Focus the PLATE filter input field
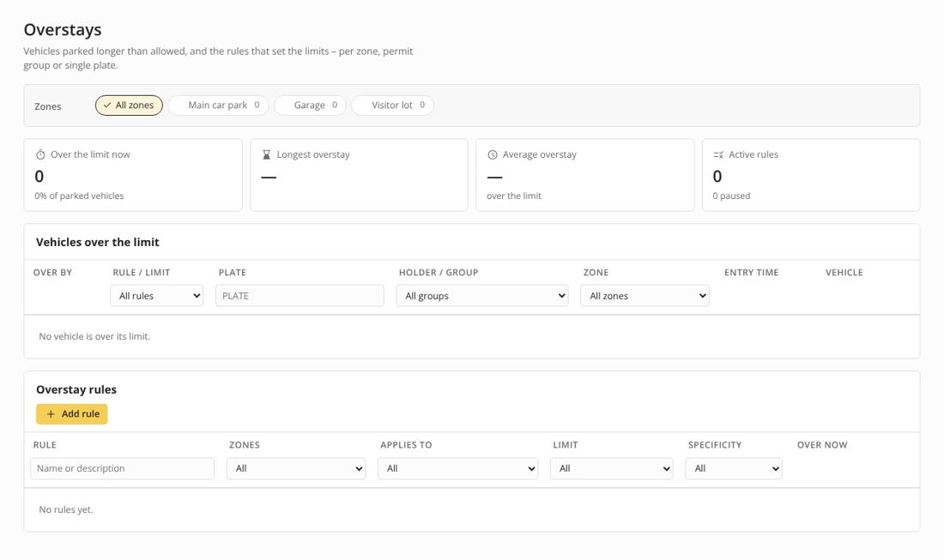The height and width of the screenshot is (560, 944). coord(300,295)
